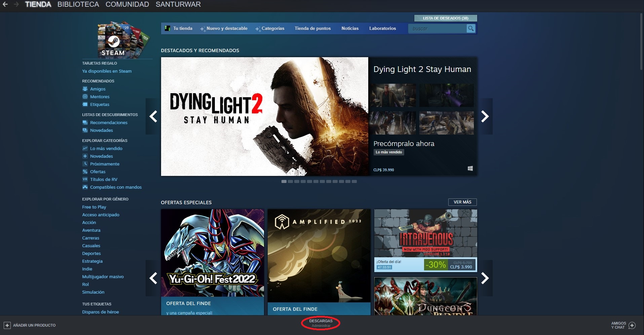Expand the Nuevo y destacable menu
Screen dimensions: 644x335
click(224, 29)
